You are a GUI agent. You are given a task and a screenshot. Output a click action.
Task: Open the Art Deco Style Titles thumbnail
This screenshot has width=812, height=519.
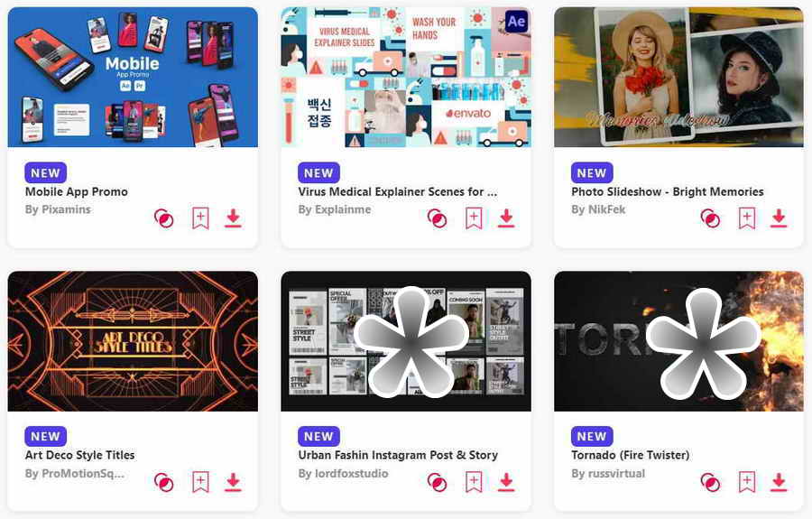click(133, 341)
